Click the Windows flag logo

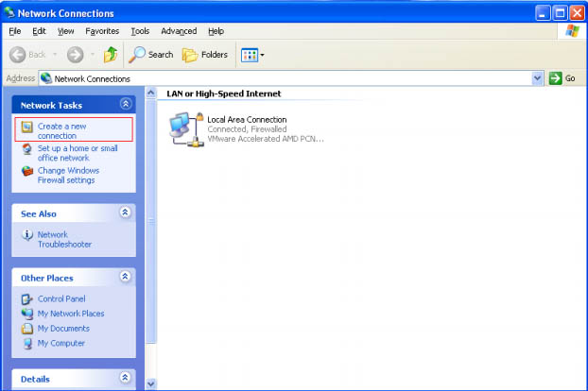572,31
